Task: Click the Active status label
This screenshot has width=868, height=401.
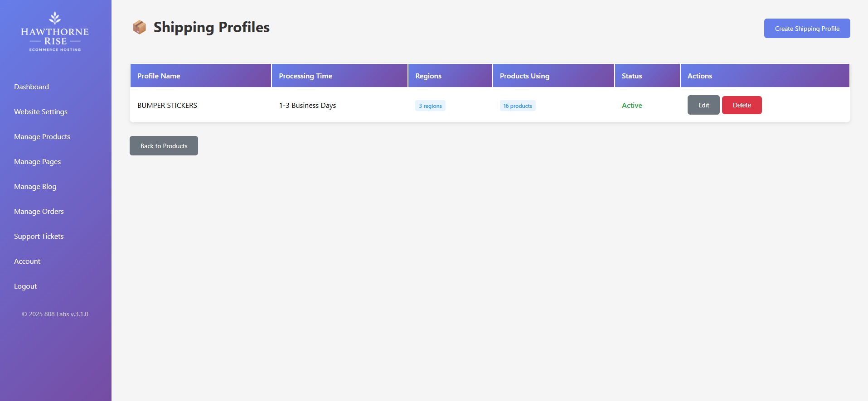Action: point(632,105)
